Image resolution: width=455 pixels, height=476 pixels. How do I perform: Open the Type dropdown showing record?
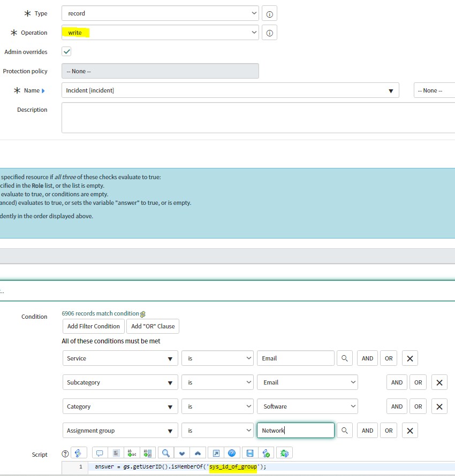coord(160,13)
